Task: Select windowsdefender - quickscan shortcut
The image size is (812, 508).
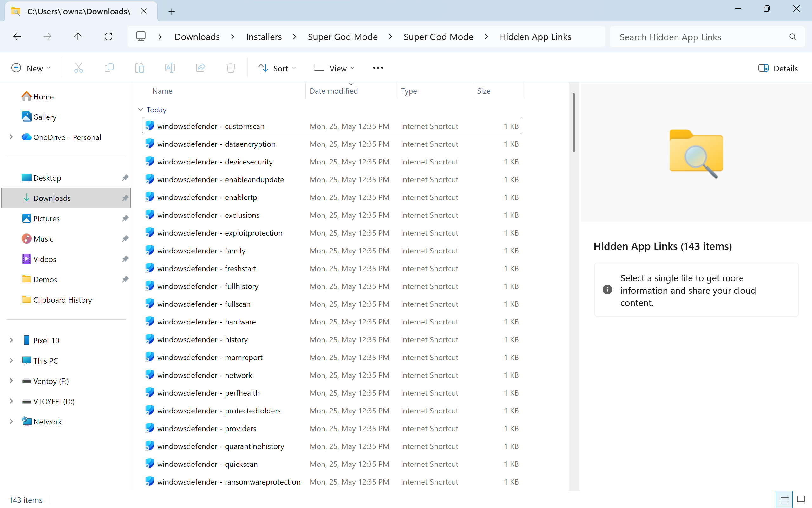Action: [331, 464]
